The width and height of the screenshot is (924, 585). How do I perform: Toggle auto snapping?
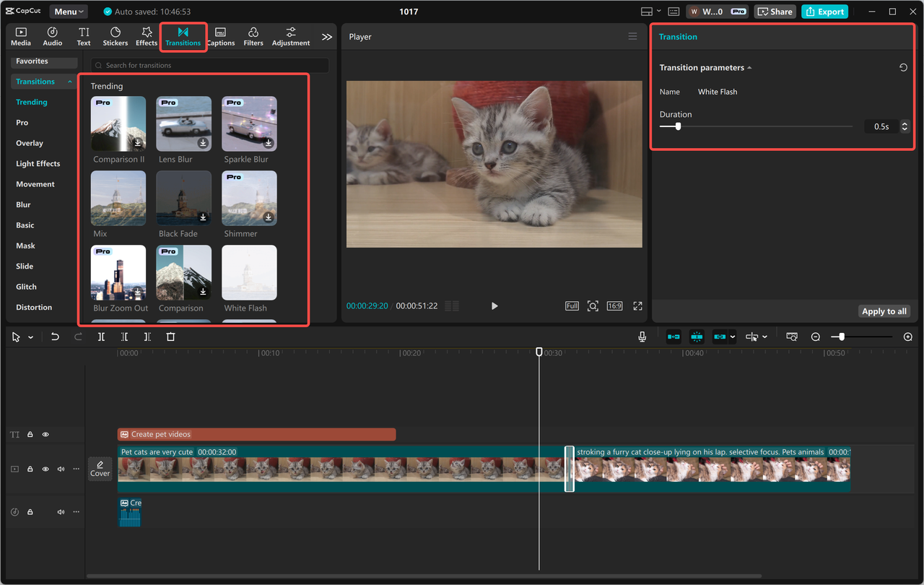pyautogui.click(x=697, y=337)
